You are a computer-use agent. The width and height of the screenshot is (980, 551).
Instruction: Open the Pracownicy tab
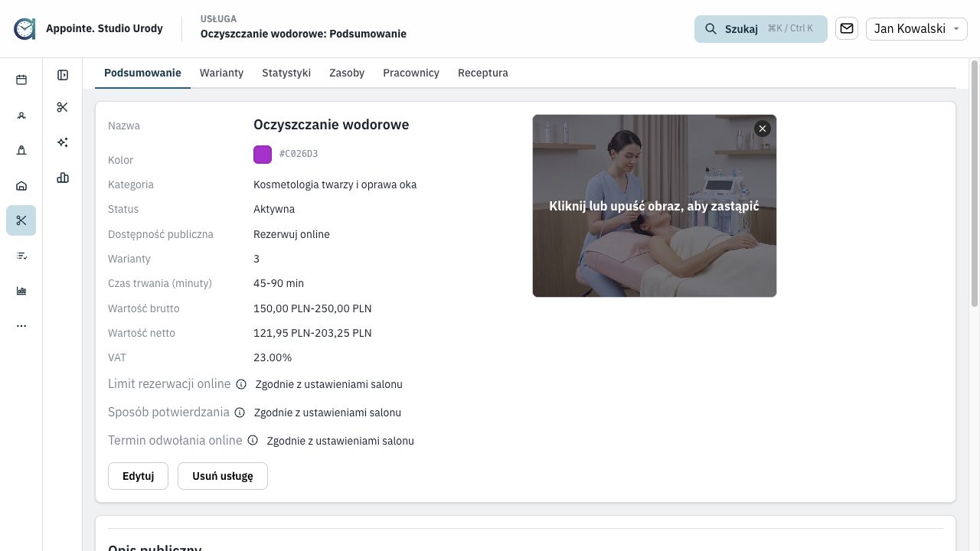411,73
